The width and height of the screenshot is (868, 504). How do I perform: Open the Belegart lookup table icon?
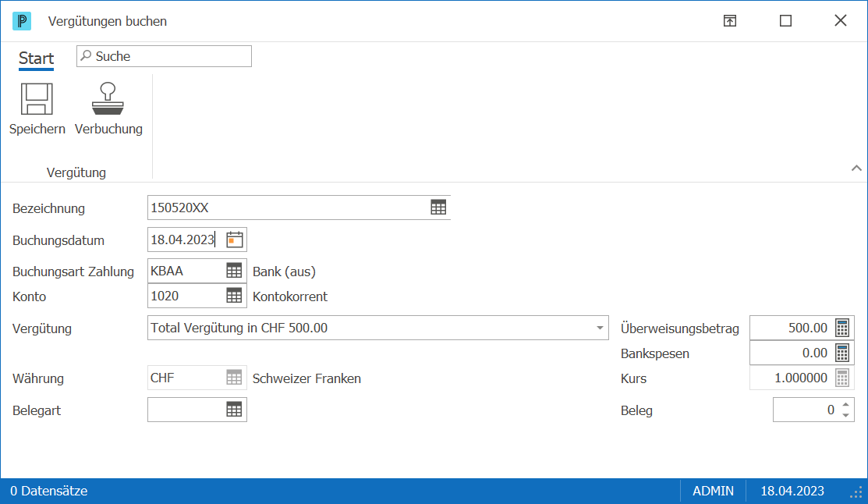[234, 410]
